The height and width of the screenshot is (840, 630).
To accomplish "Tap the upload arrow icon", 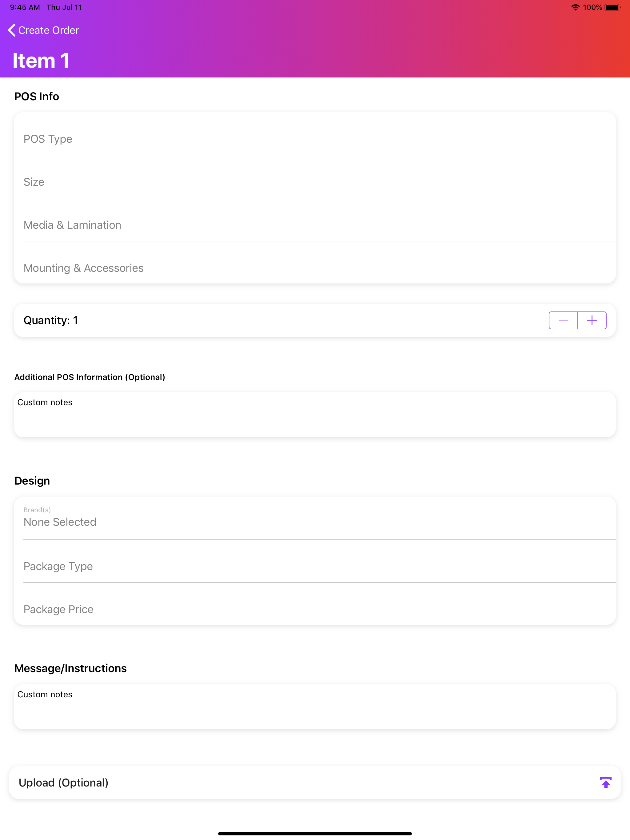I will tap(605, 782).
